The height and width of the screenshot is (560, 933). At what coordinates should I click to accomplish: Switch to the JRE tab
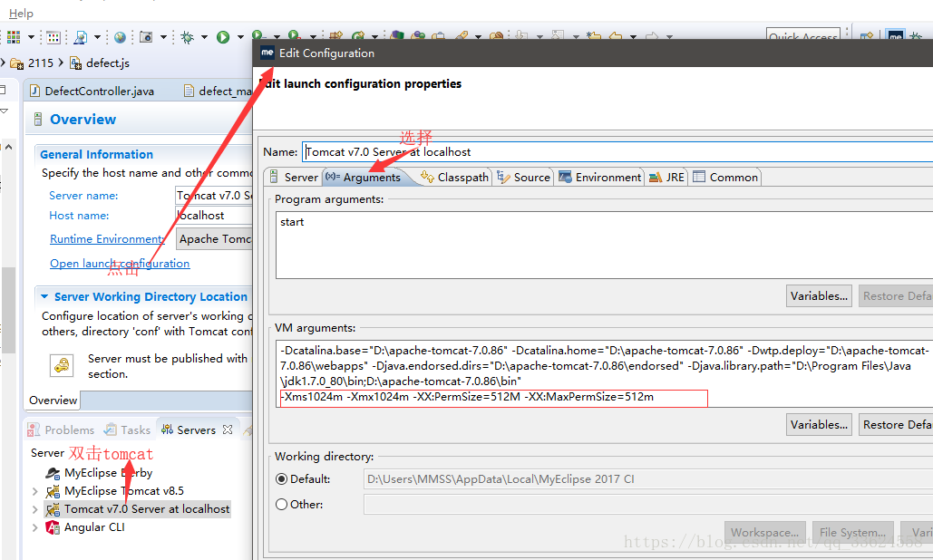[x=666, y=178]
